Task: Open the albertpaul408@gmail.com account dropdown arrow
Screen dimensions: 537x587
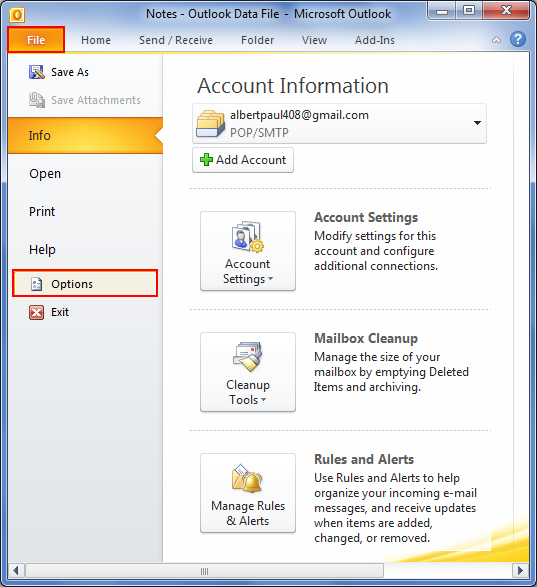Action: 477,123
